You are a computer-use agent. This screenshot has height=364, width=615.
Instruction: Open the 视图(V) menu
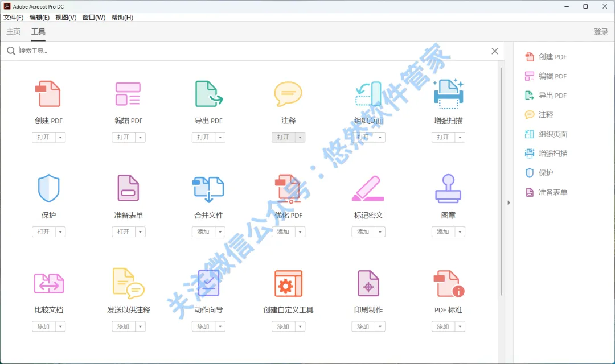point(66,17)
